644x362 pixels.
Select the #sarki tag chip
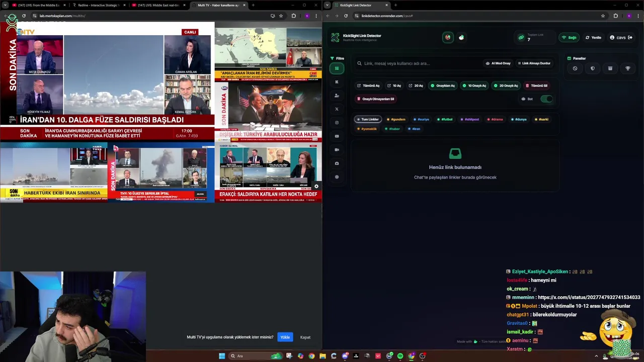(542, 119)
